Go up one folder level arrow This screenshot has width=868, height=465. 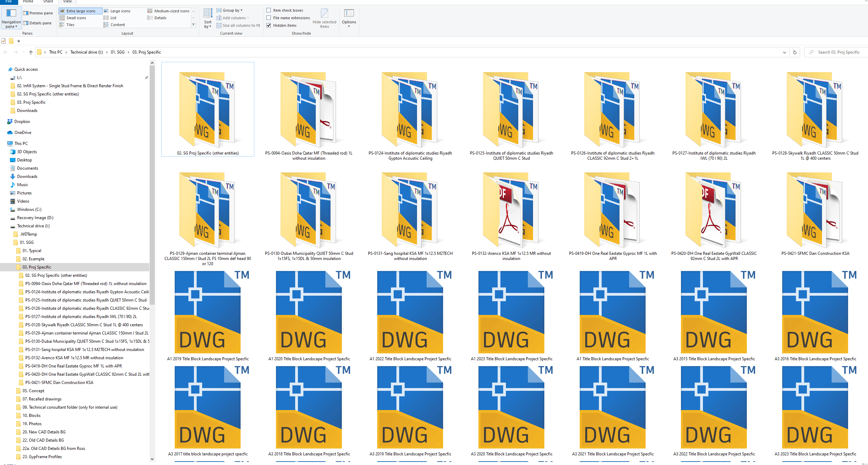[x=31, y=52]
